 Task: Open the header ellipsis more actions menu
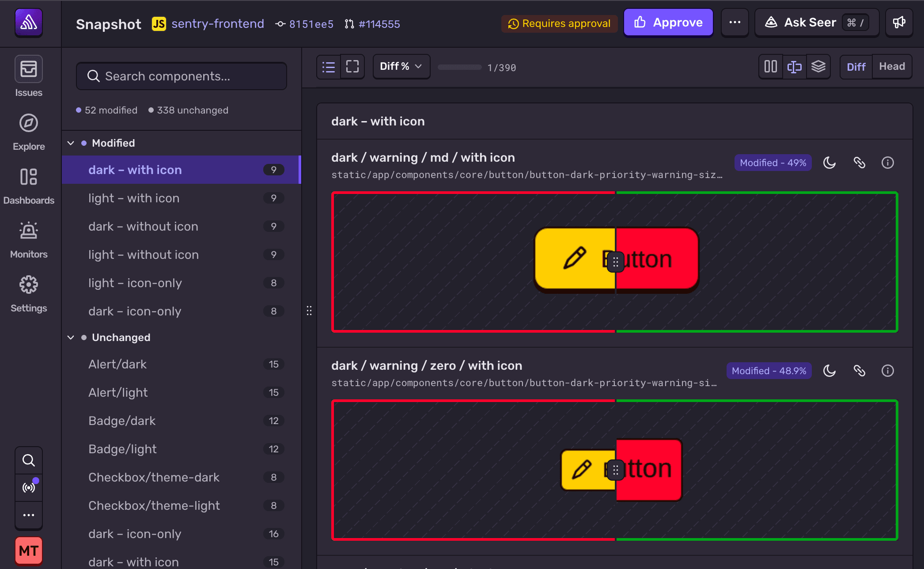pyautogui.click(x=735, y=23)
